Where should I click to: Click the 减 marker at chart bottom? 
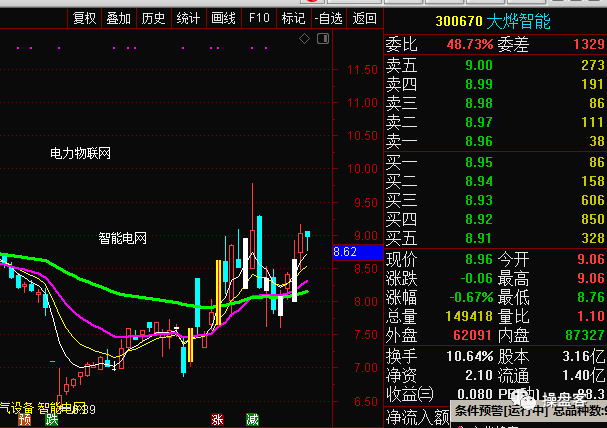click(252, 419)
